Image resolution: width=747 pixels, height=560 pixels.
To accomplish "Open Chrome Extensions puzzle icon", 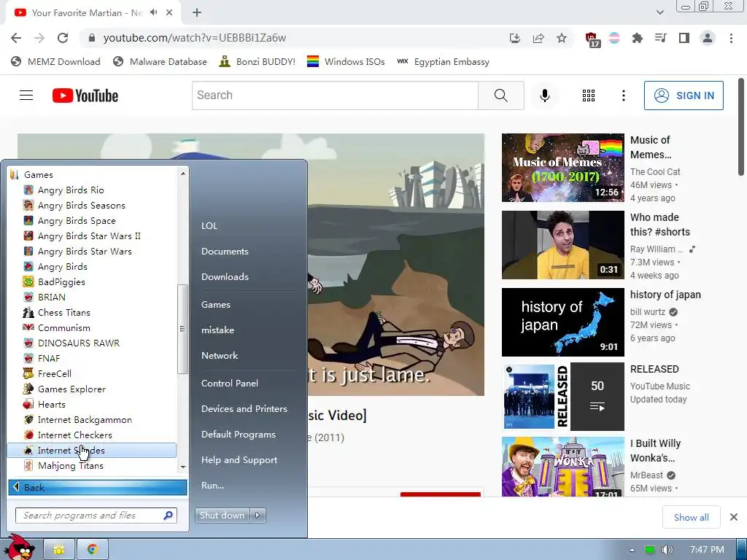I will click(637, 38).
